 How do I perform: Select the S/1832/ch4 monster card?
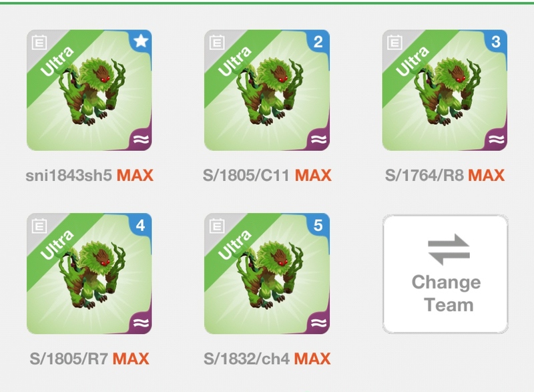267,274
